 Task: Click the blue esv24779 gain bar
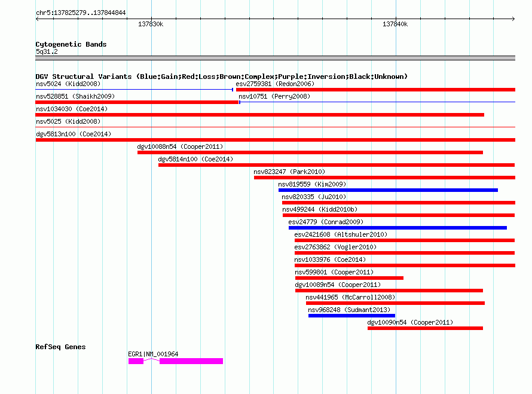click(x=398, y=228)
